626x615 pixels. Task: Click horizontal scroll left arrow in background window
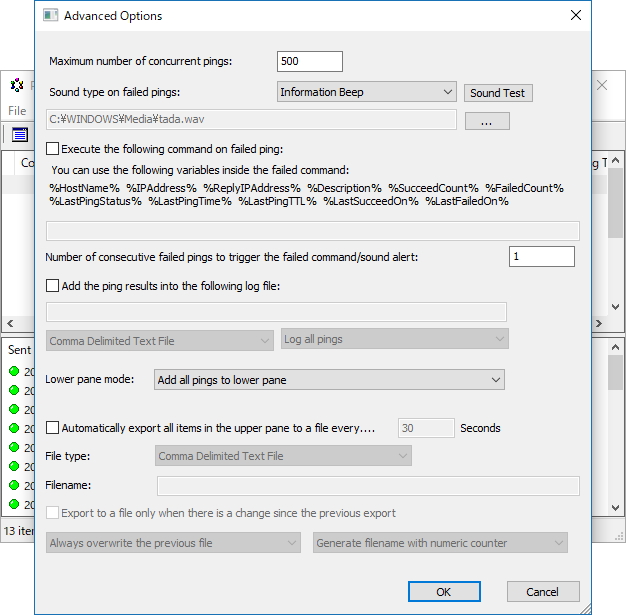[10, 323]
